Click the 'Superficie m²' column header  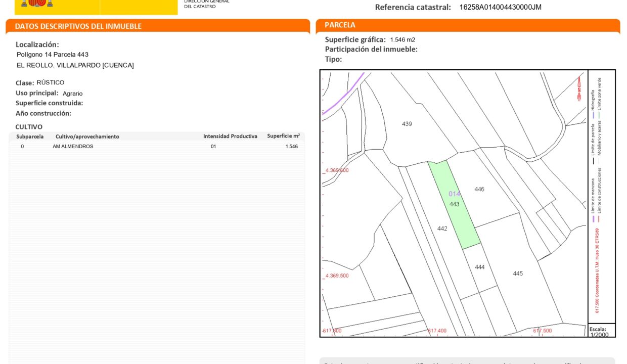[x=284, y=136]
